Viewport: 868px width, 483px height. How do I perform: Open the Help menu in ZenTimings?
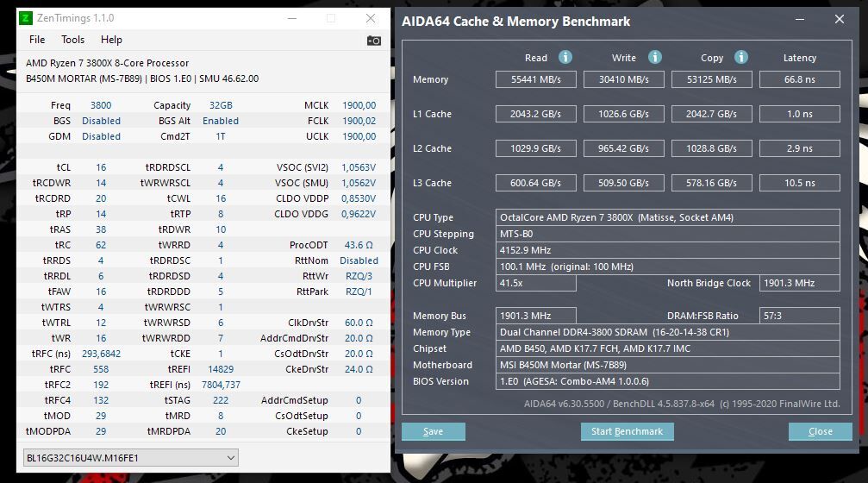(111, 40)
